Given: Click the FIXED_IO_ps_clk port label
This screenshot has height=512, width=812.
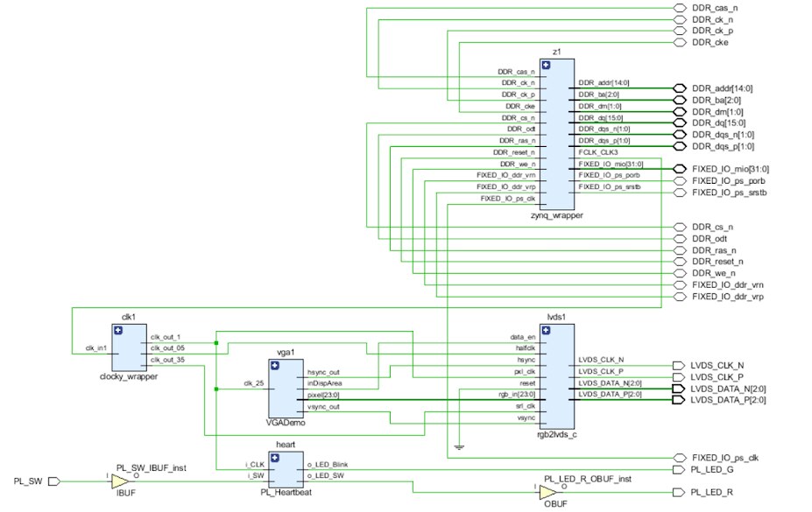Looking at the screenshot, I should 725,458.
